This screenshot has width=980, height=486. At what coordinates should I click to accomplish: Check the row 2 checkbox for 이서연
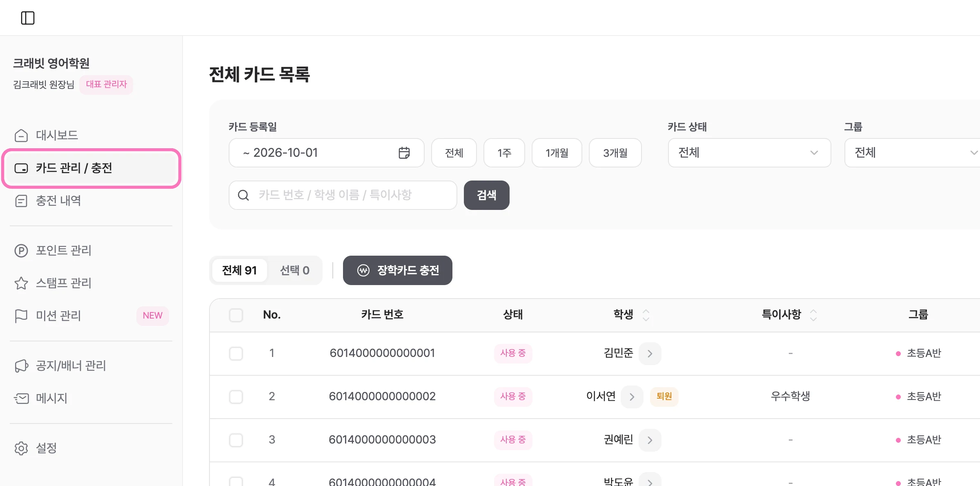pyautogui.click(x=236, y=397)
